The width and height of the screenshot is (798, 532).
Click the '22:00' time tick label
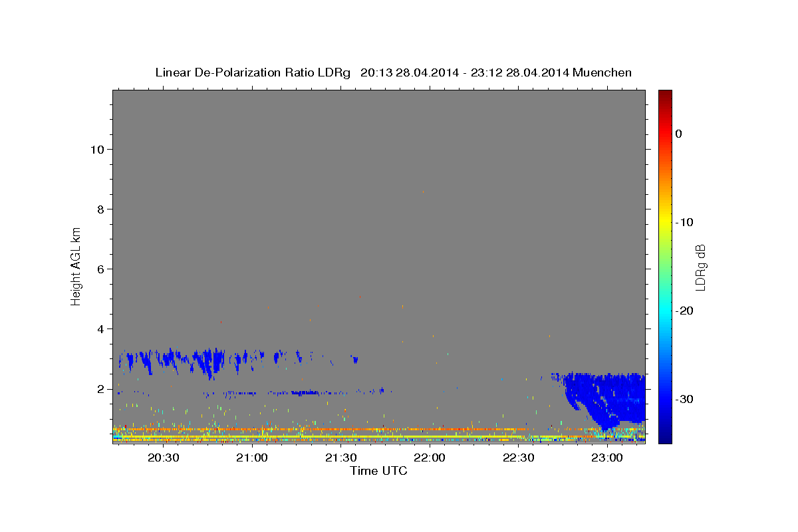[x=430, y=458]
